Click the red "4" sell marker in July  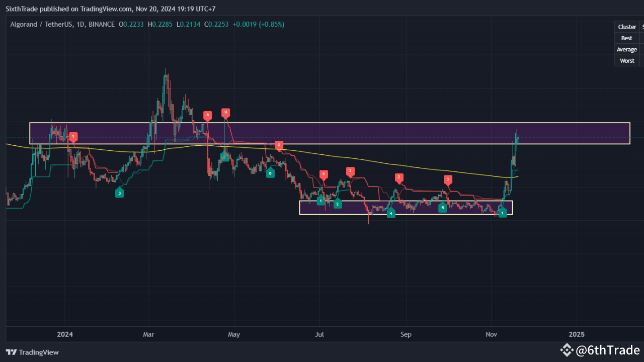point(324,173)
